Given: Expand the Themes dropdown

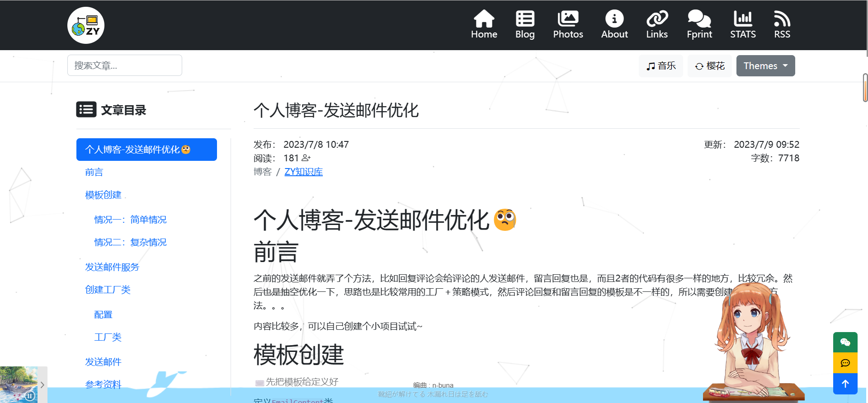Looking at the screenshot, I should pyautogui.click(x=765, y=66).
